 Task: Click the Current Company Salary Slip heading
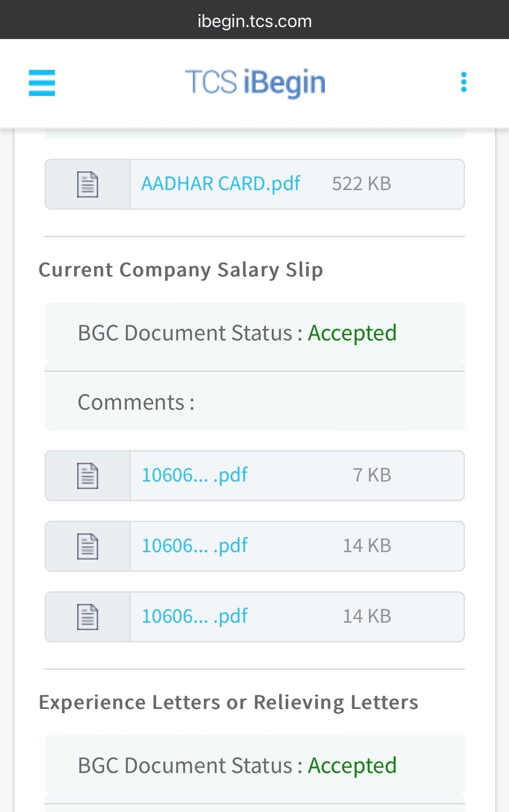click(x=181, y=270)
